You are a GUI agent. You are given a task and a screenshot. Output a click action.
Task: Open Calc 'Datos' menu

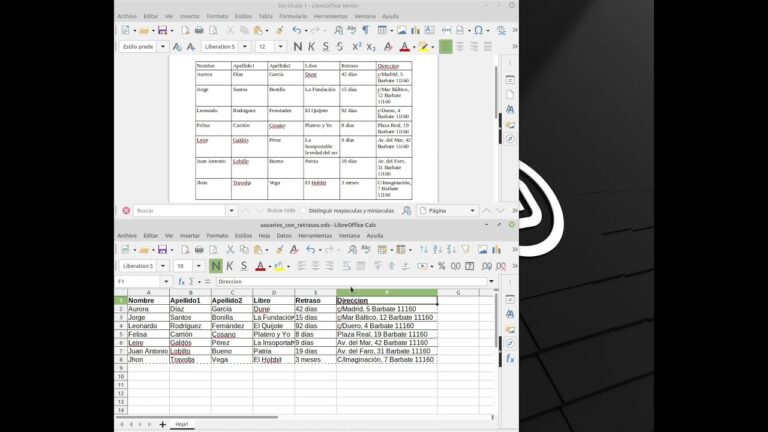pyautogui.click(x=284, y=236)
